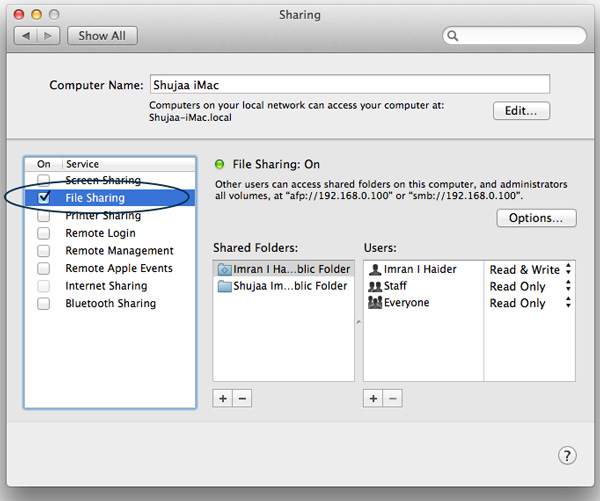Viewport: 600px width, 501px height.
Task: Open permission popup for Imran I Haider
Action: pos(530,269)
